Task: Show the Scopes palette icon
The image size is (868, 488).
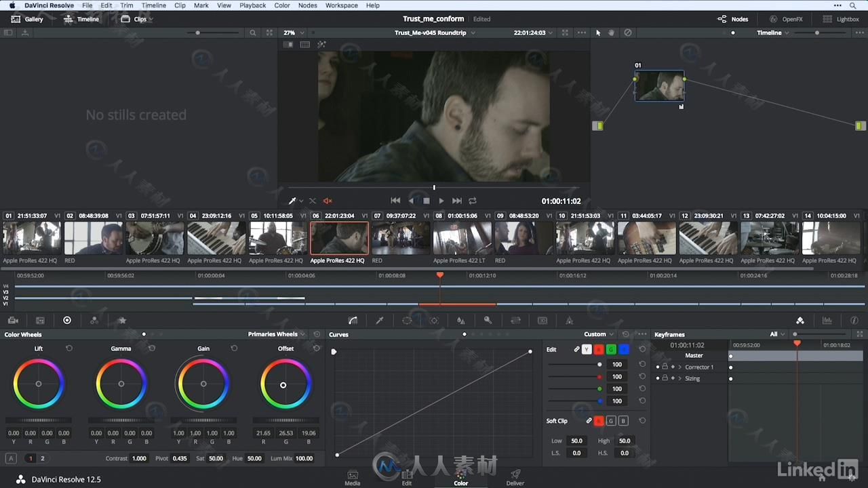Action: (827, 321)
